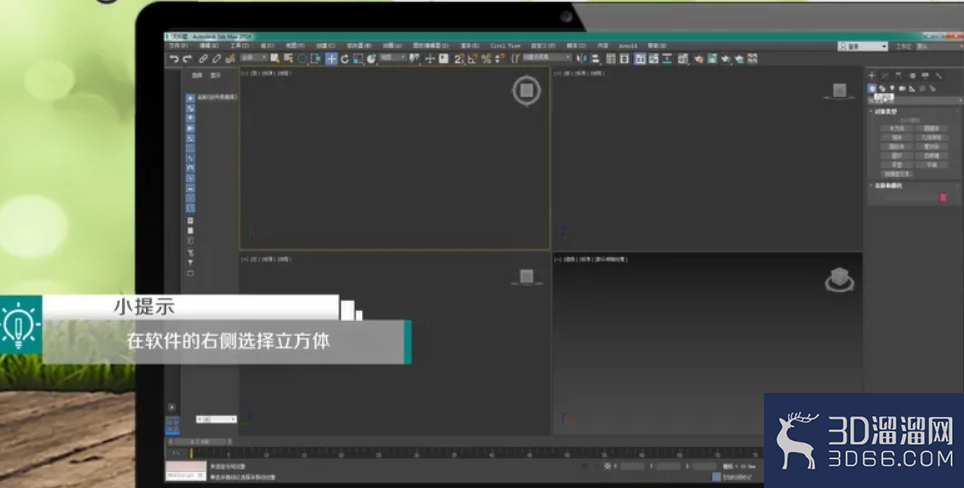This screenshot has width=964, height=488.
Task: Open the primitives type dropdown in Create panel
Action: click(x=915, y=101)
